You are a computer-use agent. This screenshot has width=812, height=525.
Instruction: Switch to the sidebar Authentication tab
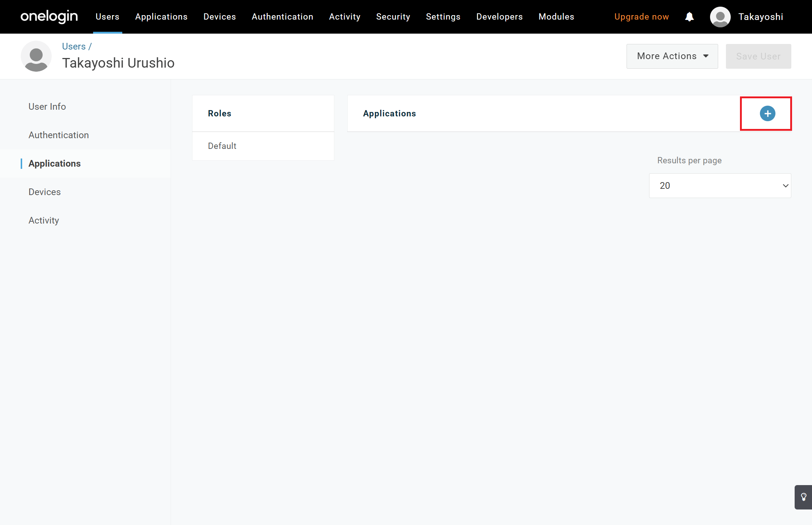tap(59, 135)
